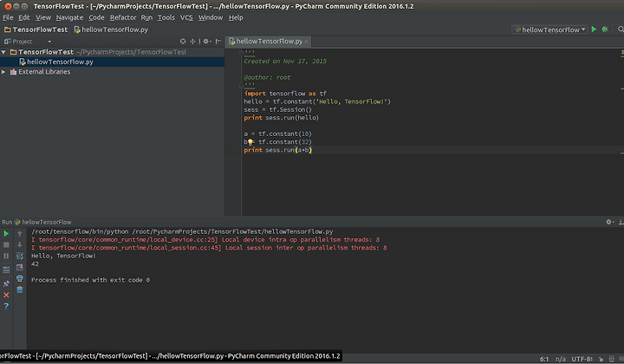Open the Help menu

(236, 17)
